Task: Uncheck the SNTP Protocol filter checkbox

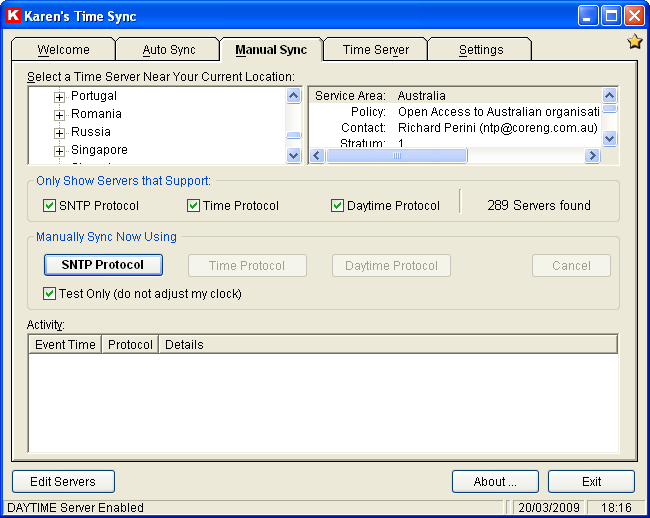Action: 49,206
